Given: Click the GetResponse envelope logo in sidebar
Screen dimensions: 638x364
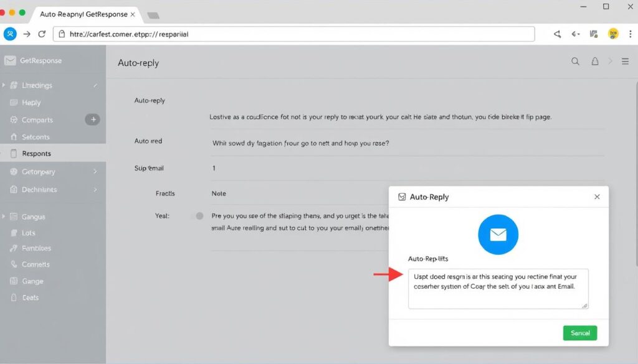Looking at the screenshot, I should tap(9, 61).
